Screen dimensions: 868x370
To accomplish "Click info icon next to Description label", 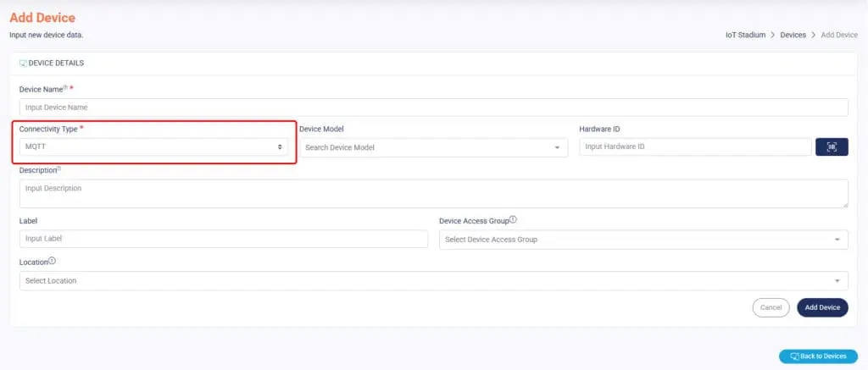I will coord(58,168).
